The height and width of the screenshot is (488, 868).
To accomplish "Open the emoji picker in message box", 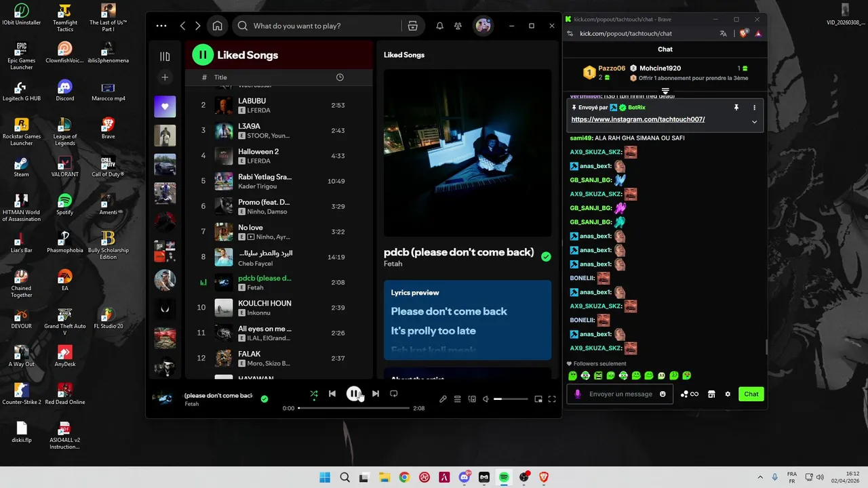I will coord(663,394).
